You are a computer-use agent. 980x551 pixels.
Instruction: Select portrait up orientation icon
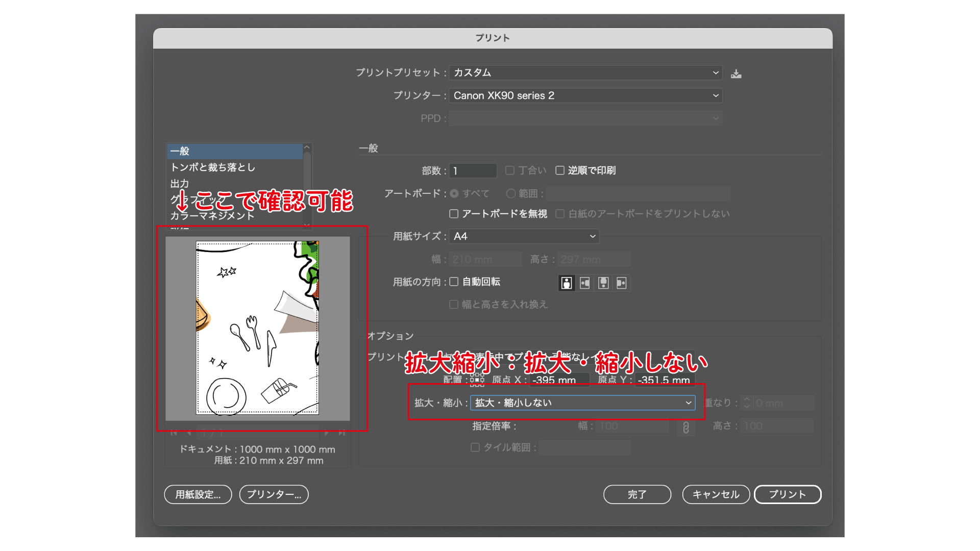click(x=566, y=283)
